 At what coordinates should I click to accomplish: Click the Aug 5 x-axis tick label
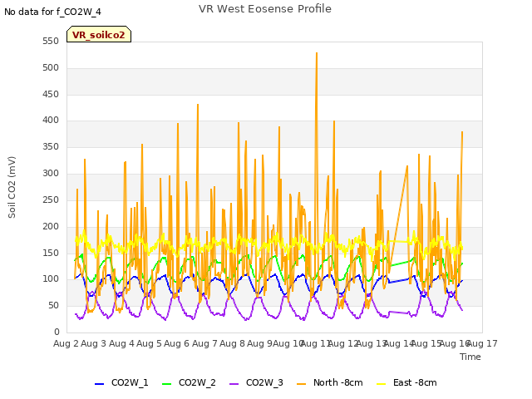[149, 343]
